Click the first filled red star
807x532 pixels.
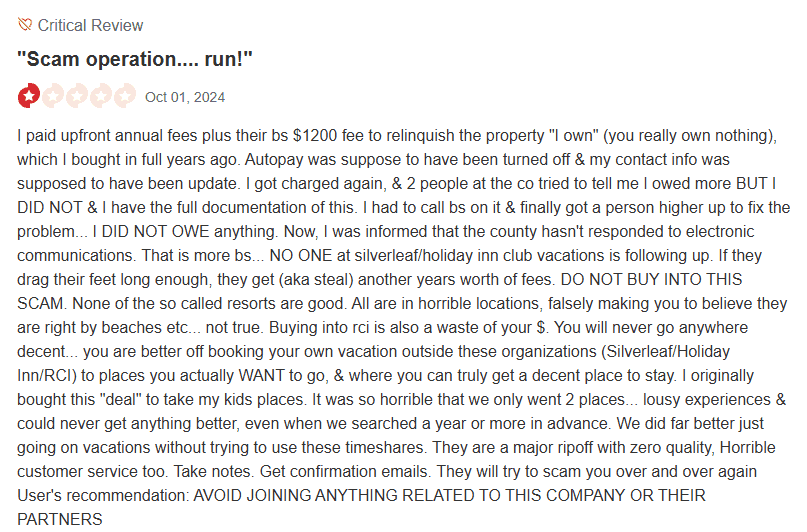pyautogui.click(x=28, y=96)
